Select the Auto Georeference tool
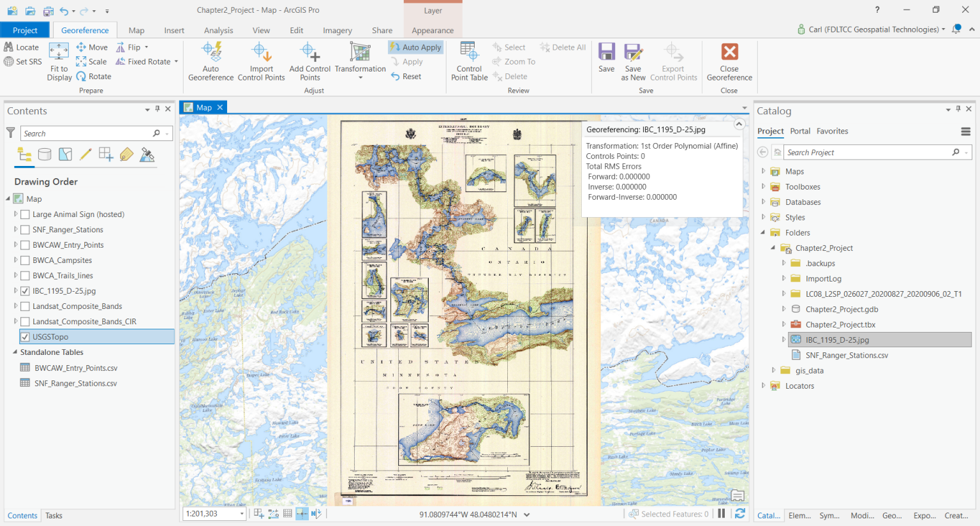 [x=211, y=61]
